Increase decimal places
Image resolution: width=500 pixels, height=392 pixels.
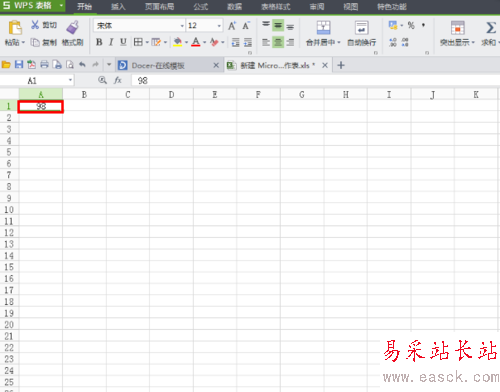click(x=393, y=42)
